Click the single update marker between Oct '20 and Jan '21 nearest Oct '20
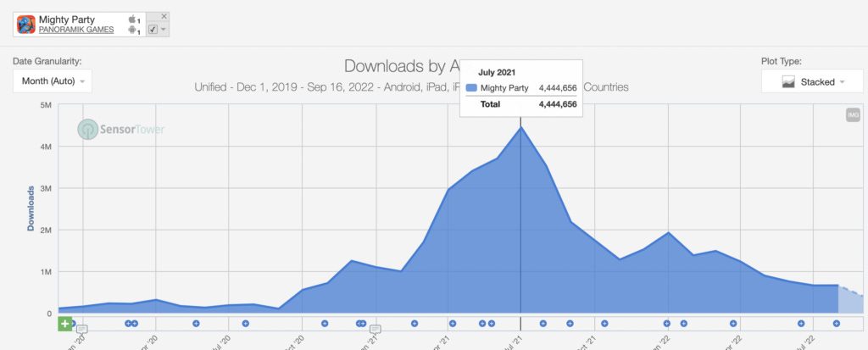Viewport: 868px width, 350px height. tap(325, 324)
